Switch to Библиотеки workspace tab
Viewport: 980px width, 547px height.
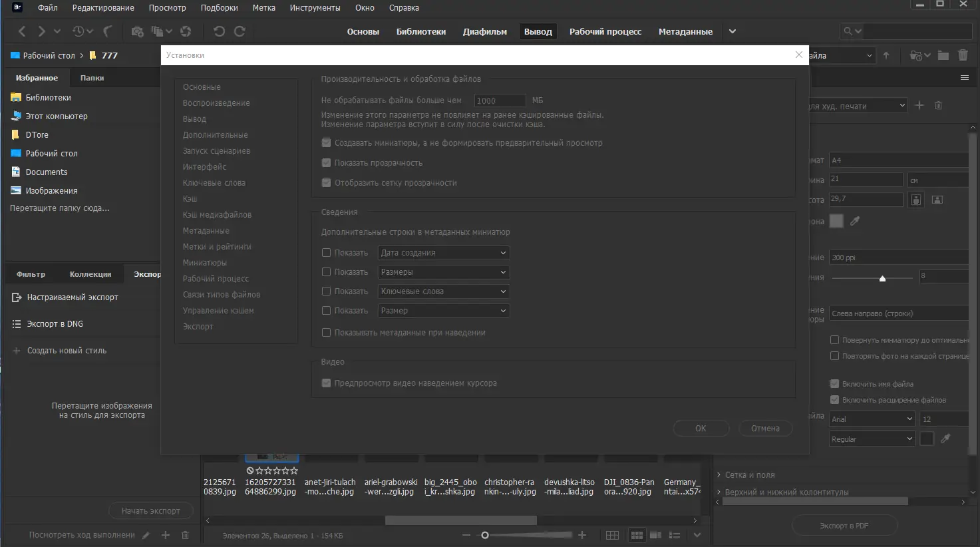[421, 31]
